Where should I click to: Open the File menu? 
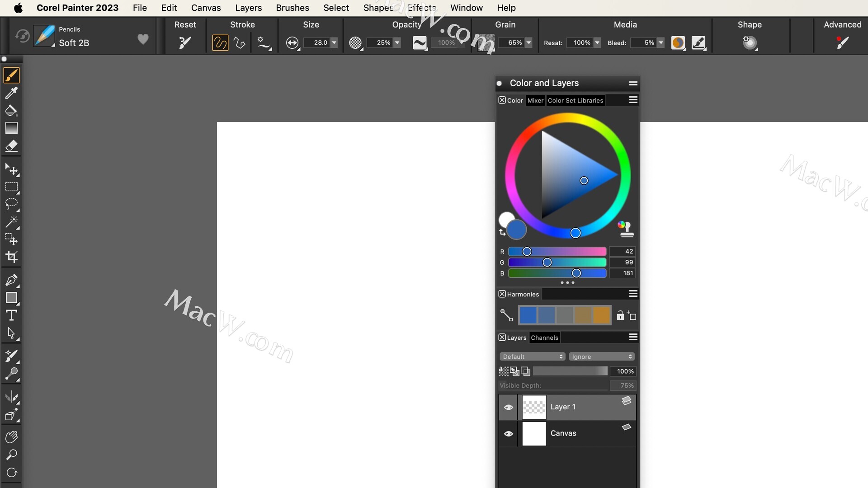pos(140,8)
